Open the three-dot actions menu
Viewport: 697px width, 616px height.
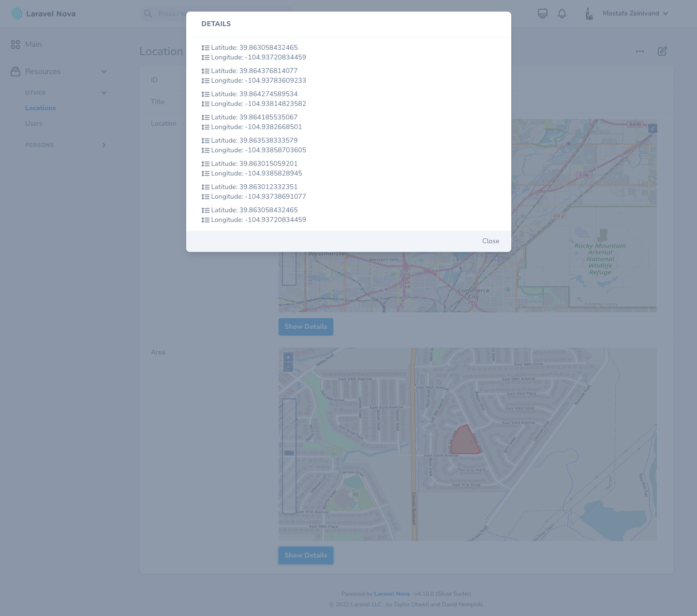[x=639, y=51]
